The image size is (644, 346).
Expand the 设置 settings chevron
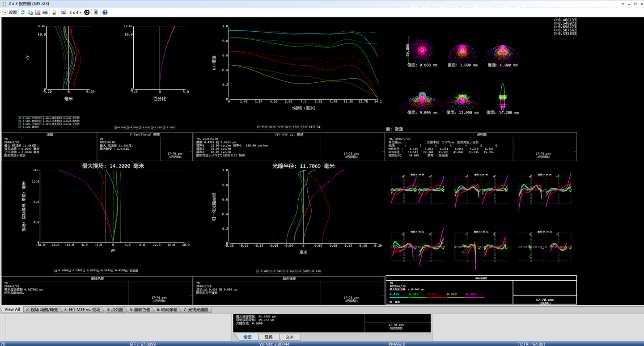pos(5,13)
